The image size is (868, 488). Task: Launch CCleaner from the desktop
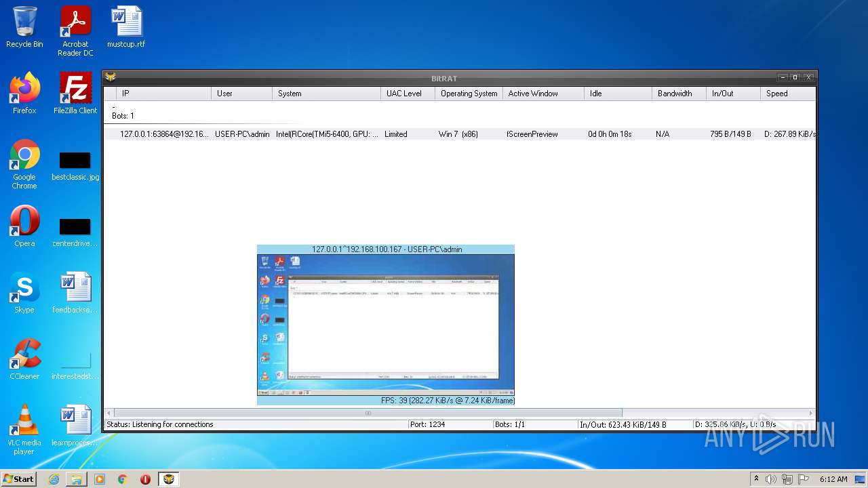click(x=24, y=359)
